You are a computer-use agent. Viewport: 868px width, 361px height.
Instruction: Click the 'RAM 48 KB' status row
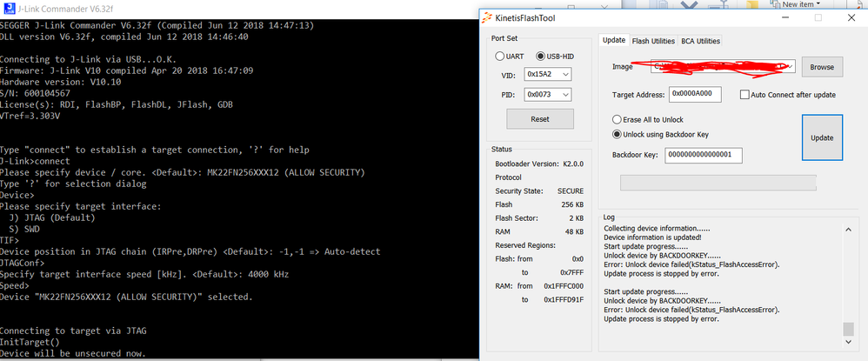[539, 231]
